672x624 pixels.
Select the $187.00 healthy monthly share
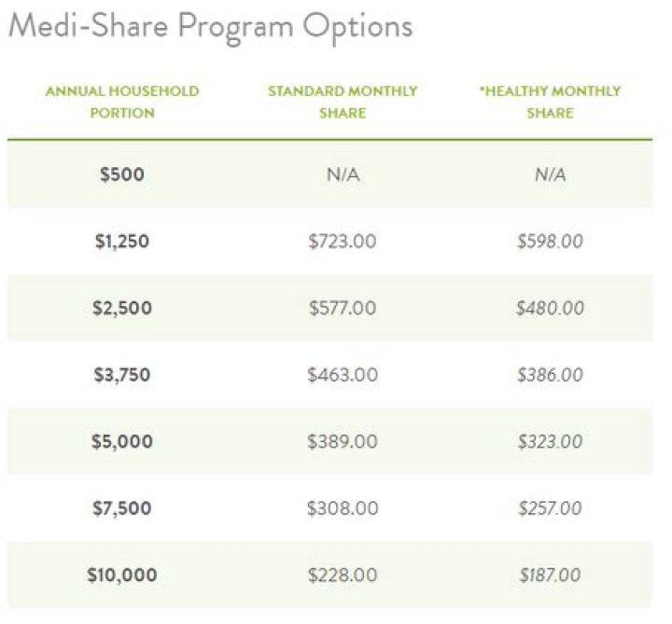point(550,575)
